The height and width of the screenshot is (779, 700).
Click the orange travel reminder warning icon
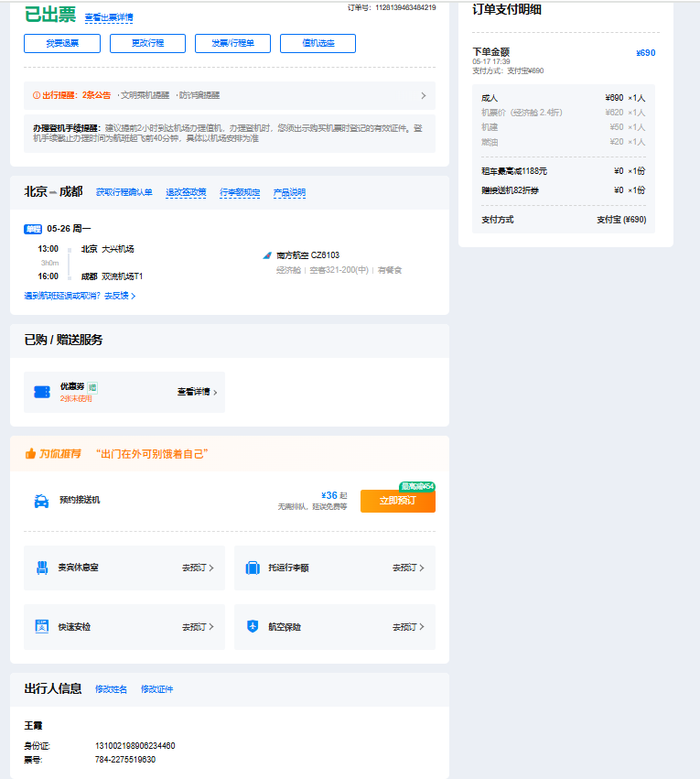(x=37, y=95)
